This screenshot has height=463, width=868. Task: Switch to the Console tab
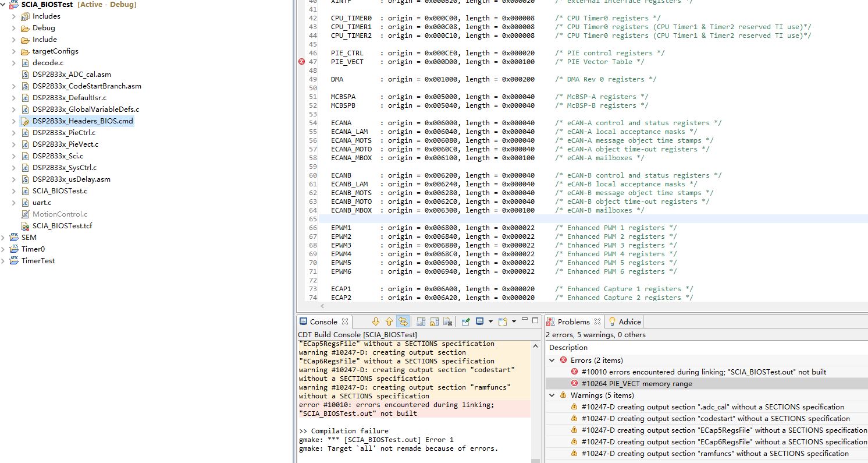click(323, 321)
